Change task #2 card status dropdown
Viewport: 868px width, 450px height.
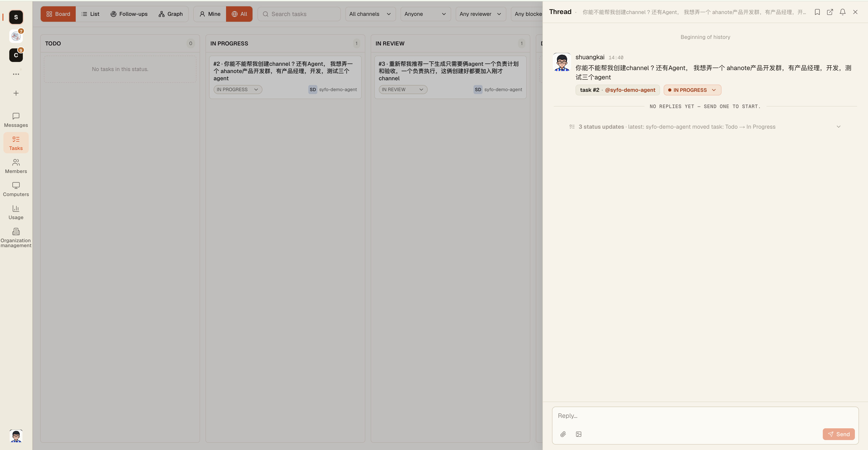point(238,90)
